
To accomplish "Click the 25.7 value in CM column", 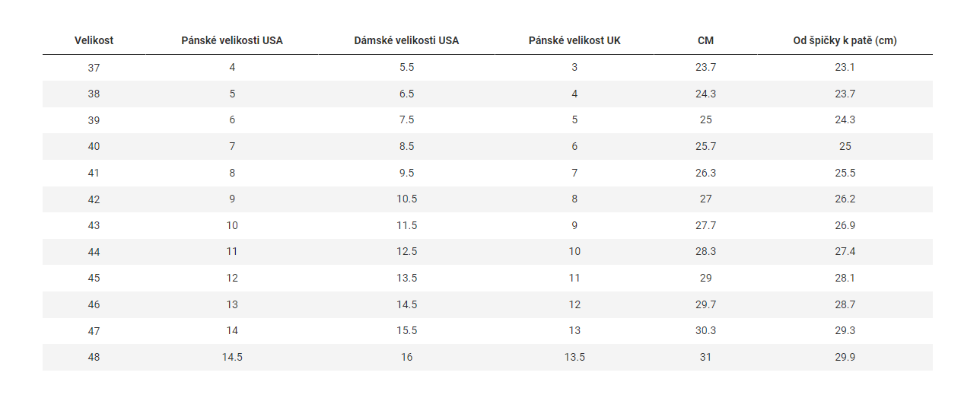I will coord(705,147).
